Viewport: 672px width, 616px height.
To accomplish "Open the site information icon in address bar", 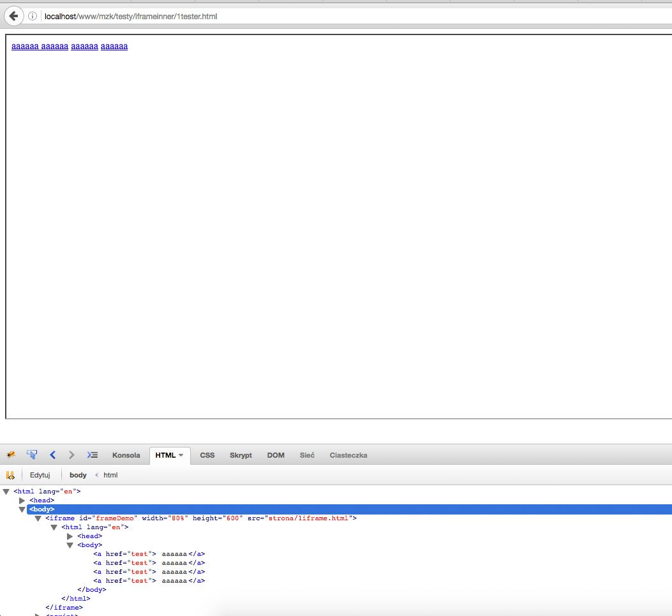I will coord(33,17).
